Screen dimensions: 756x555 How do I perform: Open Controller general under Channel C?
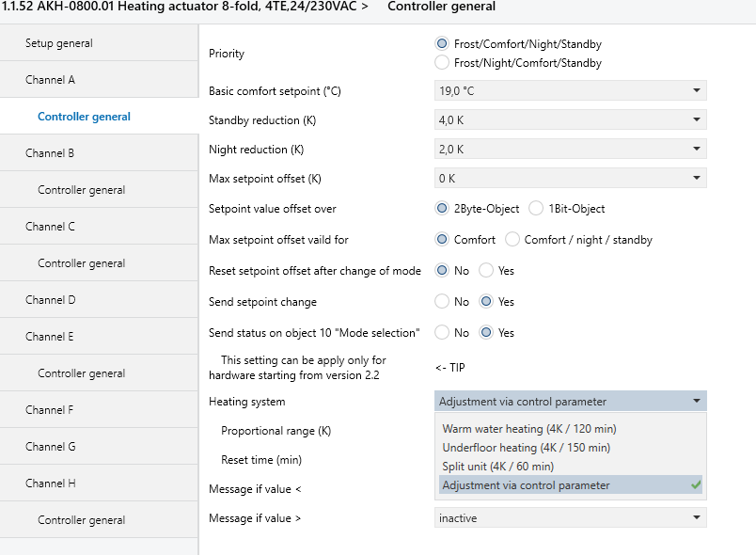(82, 263)
